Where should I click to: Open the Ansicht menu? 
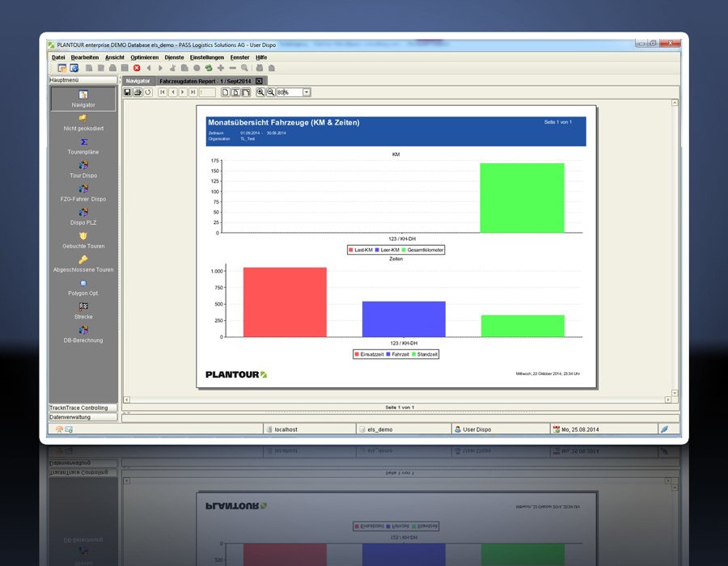coord(115,57)
